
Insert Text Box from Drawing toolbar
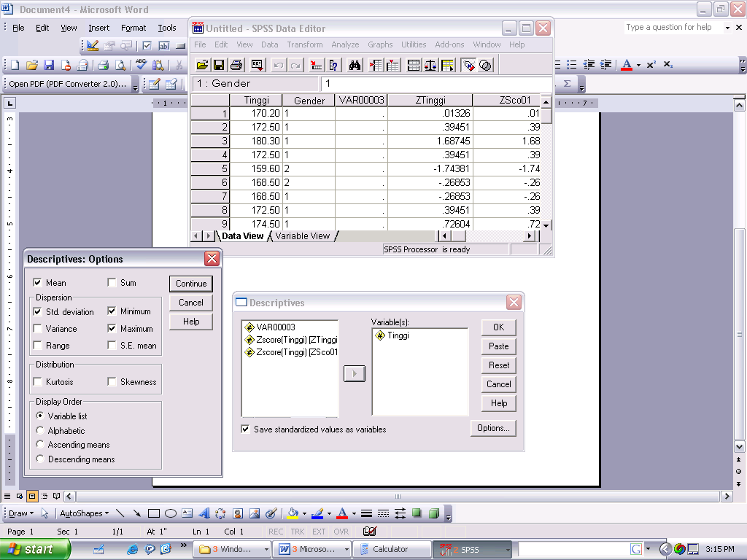tap(187, 513)
